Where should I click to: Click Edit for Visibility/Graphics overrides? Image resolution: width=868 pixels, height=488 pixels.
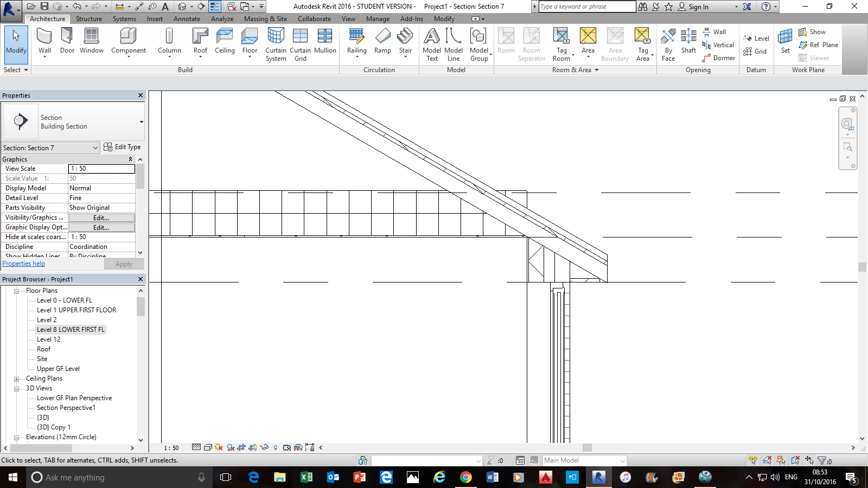point(101,217)
